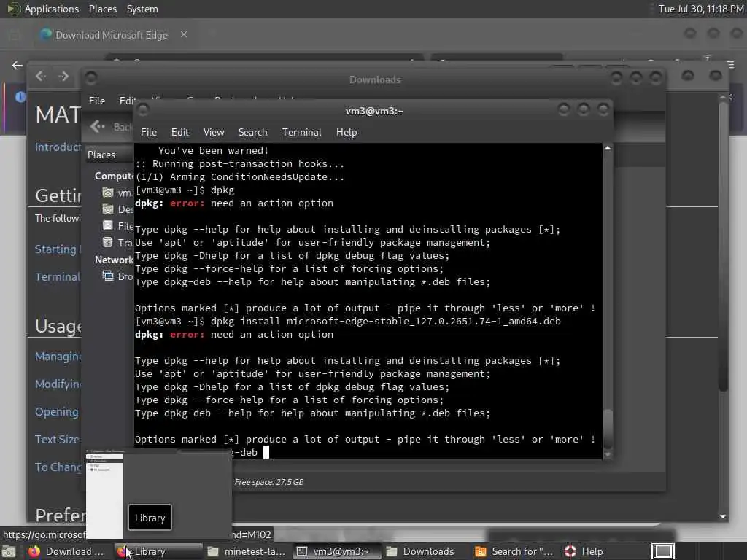Click Places sidebar header in file manager
Image resolution: width=747 pixels, height=560 pixels.
tap(101, 155)
